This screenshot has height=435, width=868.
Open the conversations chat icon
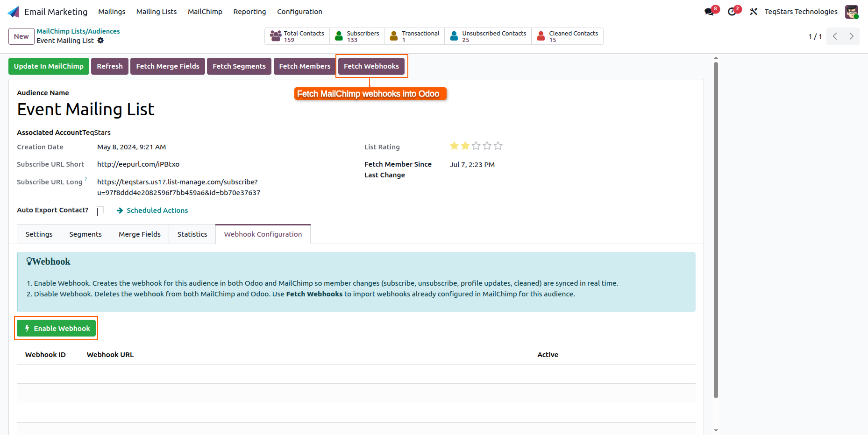point(709,12)
